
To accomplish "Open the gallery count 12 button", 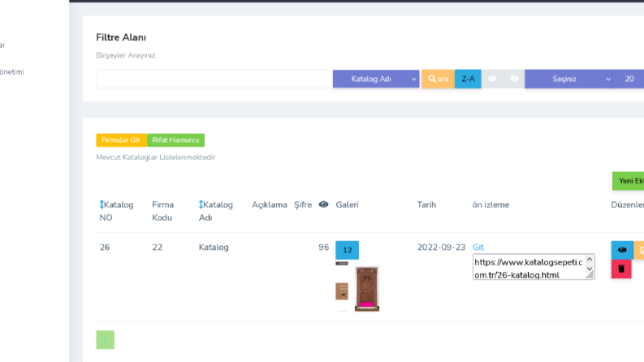I will tap(347, 250).
